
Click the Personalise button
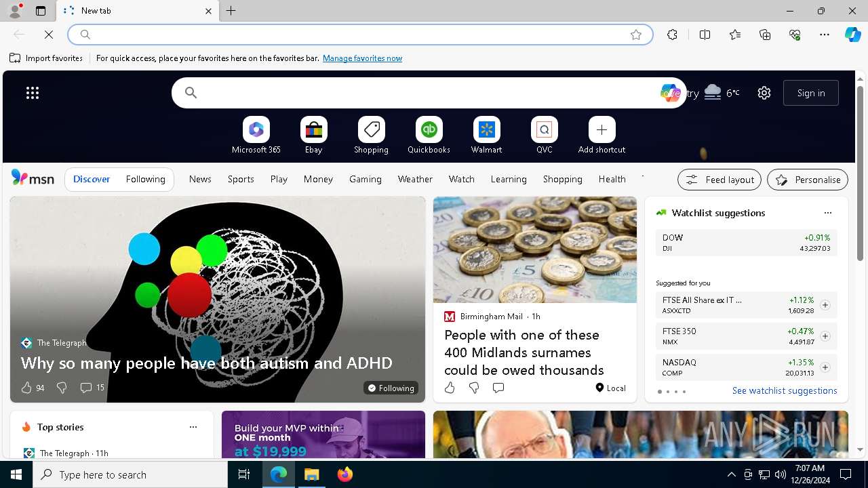coord(808,180)
